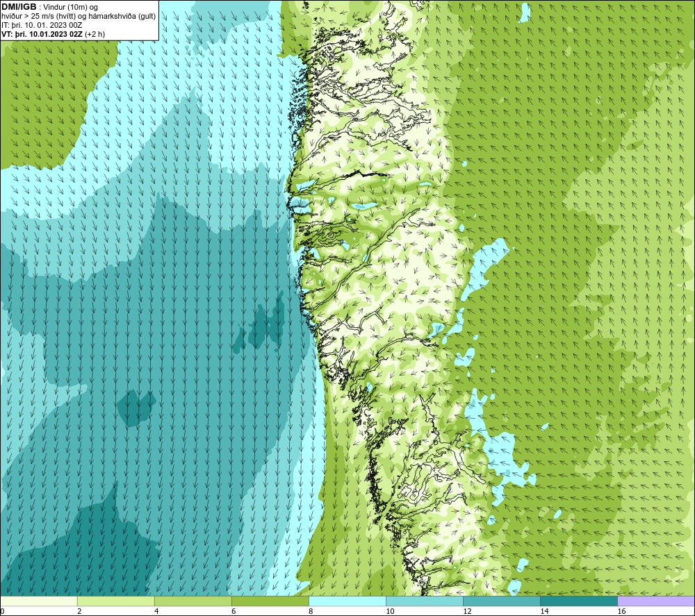Click the 6–8 olive green legend swatch
The height and width of the screenshot is (616, 695).
tap(270, 601)
